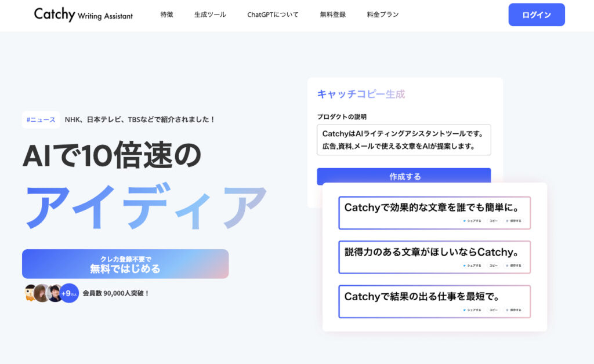
Task: Save the "説得力のある文章がほしいならCatchy。" result
Action: 514,265
